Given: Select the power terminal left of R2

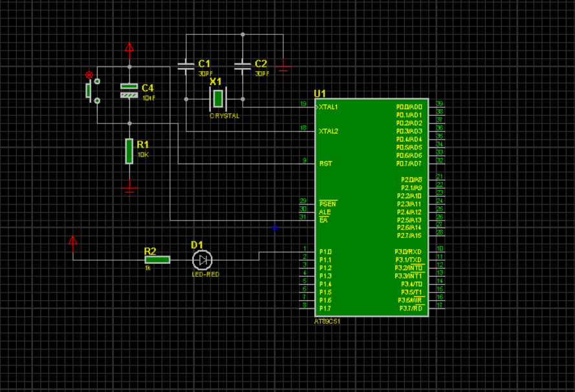Looking at the screenshot, I should pyautogui.click(x=72, y=243).
